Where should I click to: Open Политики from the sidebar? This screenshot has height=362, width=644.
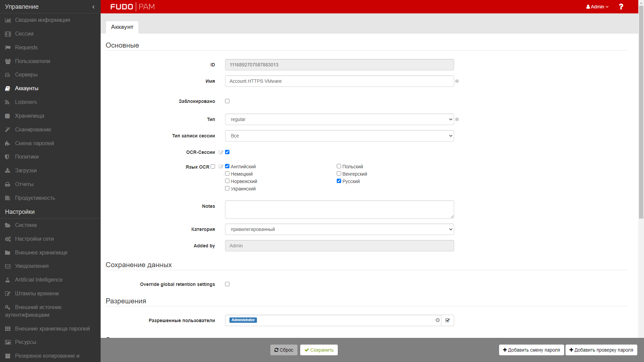click(x=27, y=157)
